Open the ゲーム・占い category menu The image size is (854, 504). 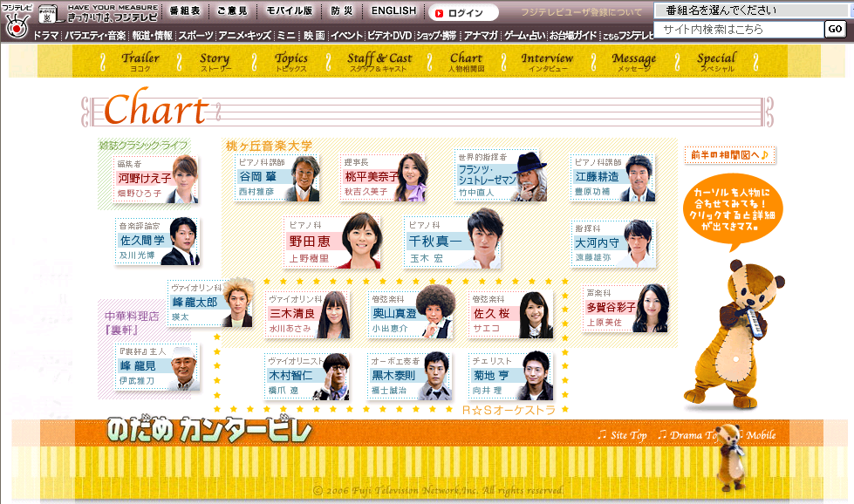click(524, 36)
